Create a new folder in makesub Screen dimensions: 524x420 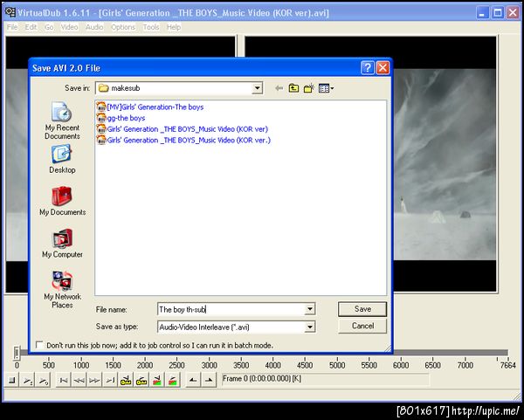(x=309, y=88)
